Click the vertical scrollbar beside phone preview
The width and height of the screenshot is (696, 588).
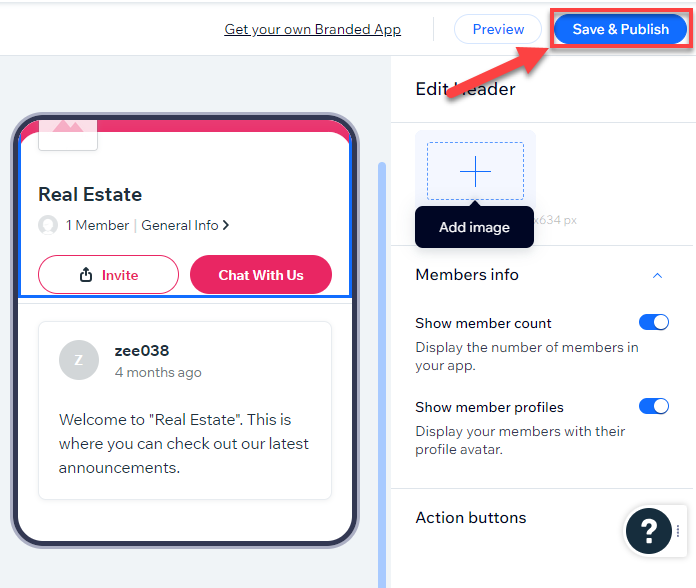click(382, 375)
